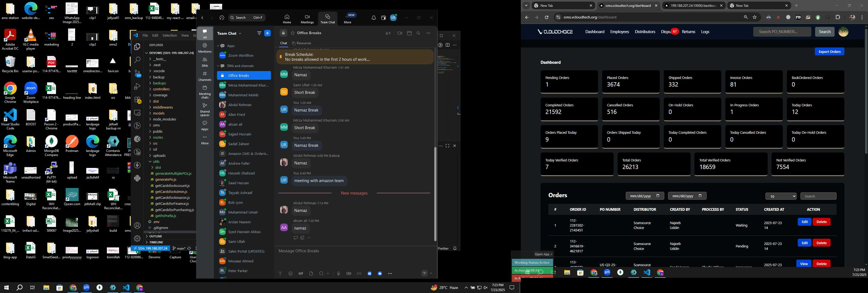Screen dimensions: 868x293
Task: Open Shared spaces in Zoom sidebar
Action: (205, 110)
